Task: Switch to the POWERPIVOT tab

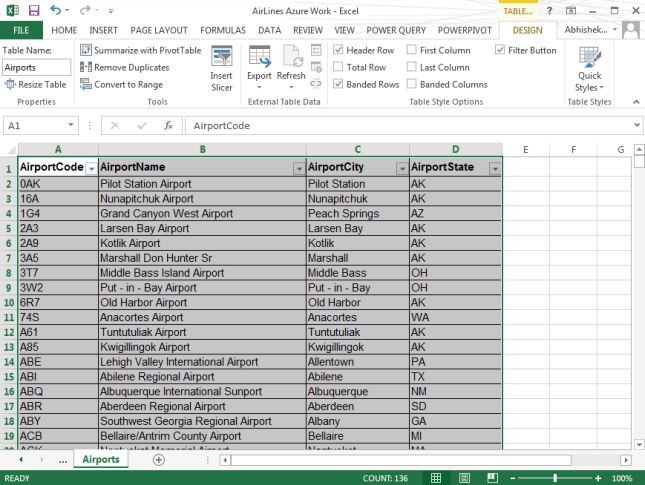Action: 464,30
